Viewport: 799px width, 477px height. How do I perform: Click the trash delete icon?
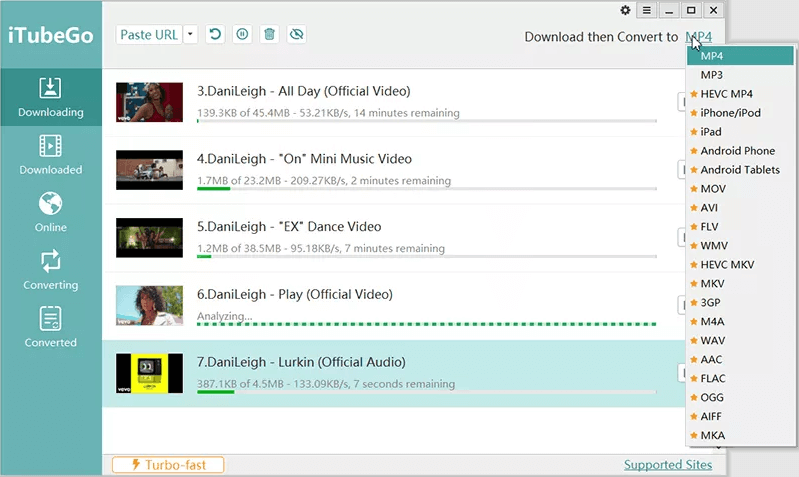[x=269, y=35]
